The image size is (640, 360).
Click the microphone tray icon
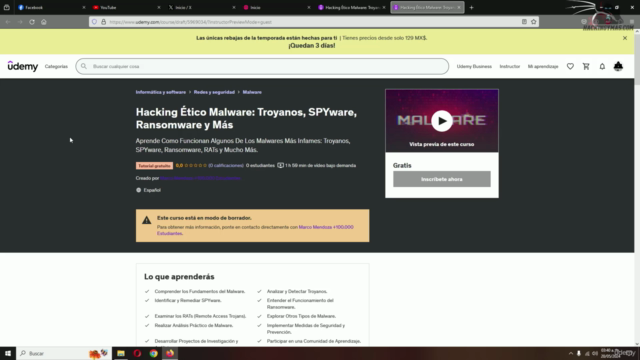pyautogui.click(x=579, y=353)
